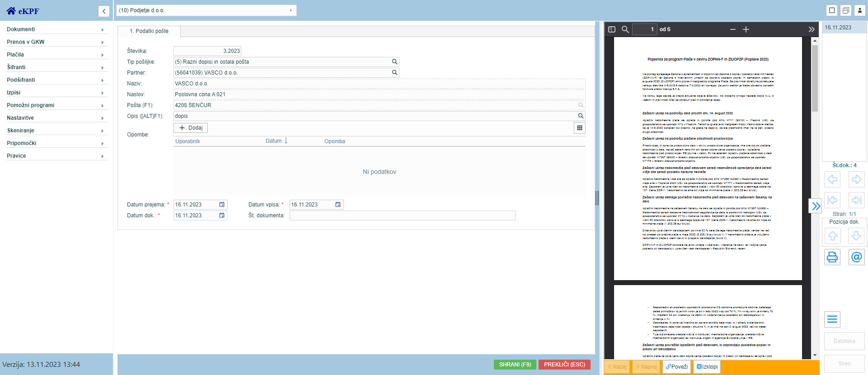Select the Podatki pošte tab
The image size is (868, 375).
(149, 31)
